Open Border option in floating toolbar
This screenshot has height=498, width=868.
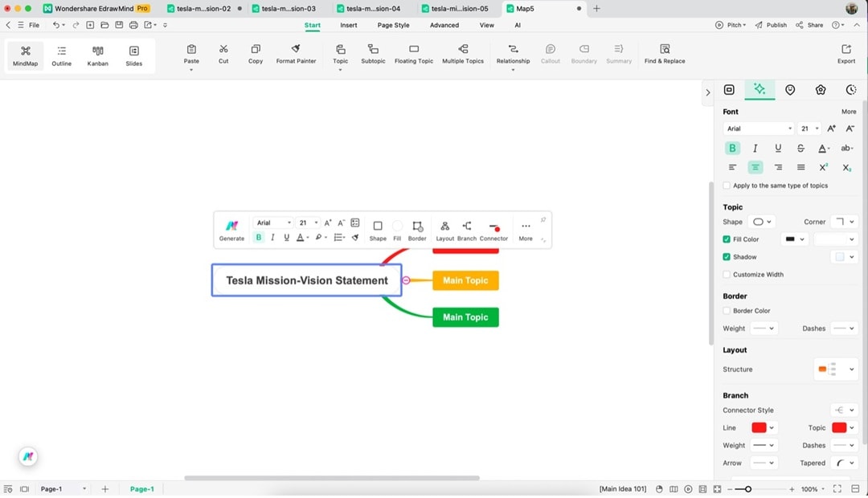417,231
